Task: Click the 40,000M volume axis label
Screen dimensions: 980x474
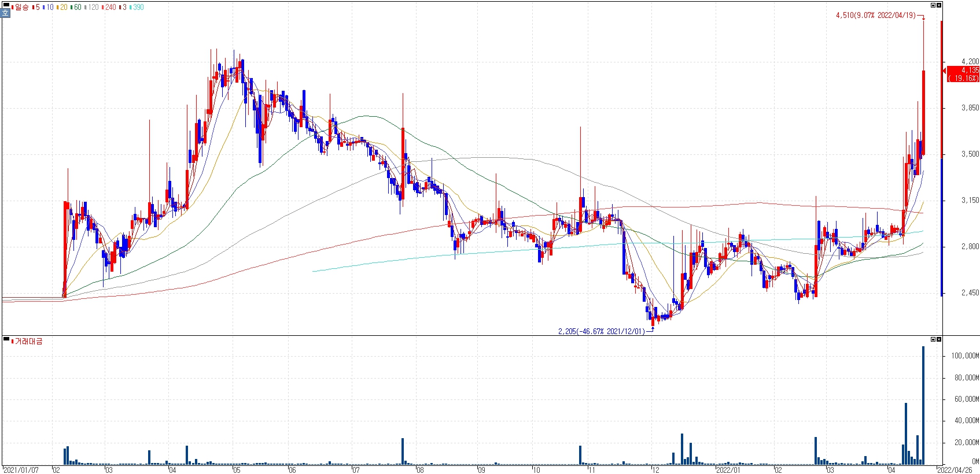Action: (967, 421)
